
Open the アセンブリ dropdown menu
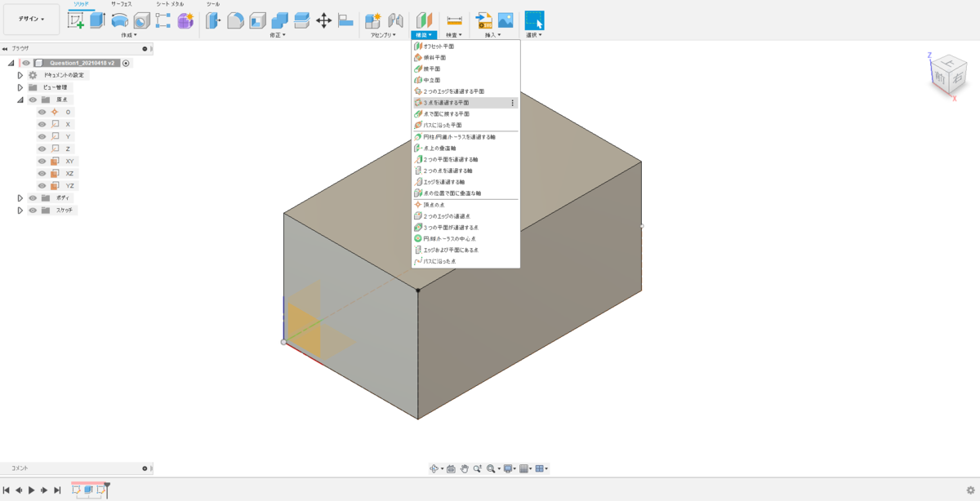382,35
